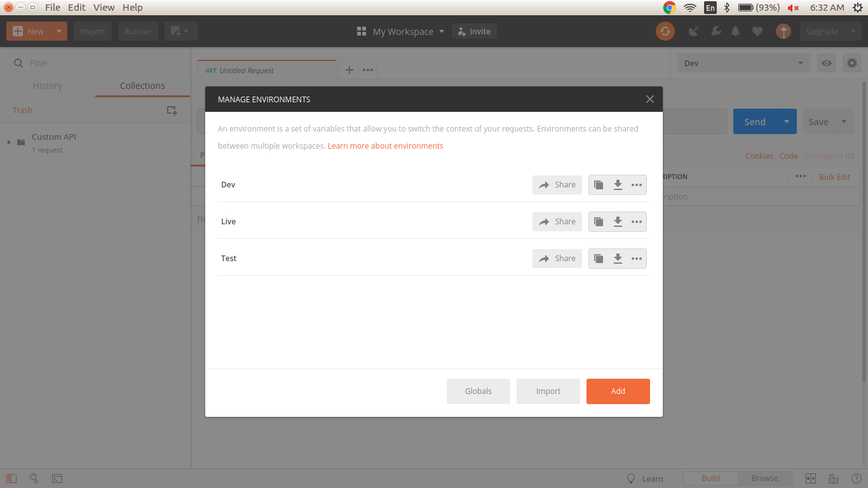Open the environment quick look eye
This screenshot has width=868, height=488.
[827, 63]
